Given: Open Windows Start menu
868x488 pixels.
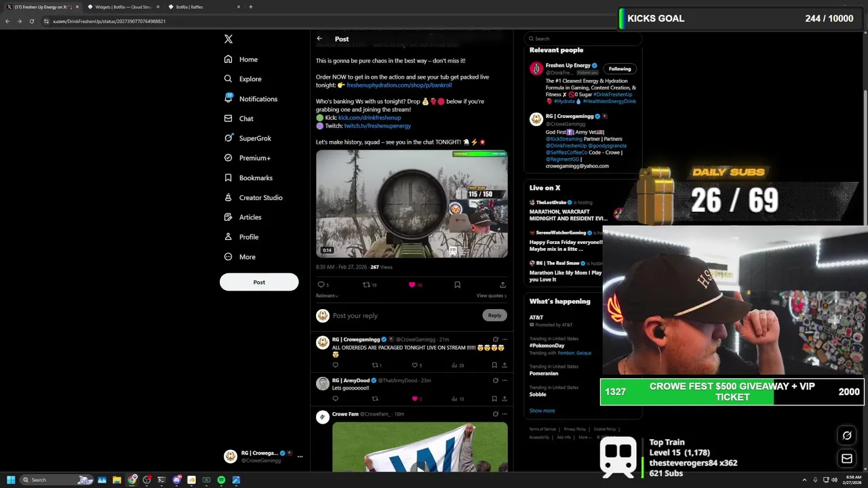Looking at the screenshot, I should [x=10, y=480].
